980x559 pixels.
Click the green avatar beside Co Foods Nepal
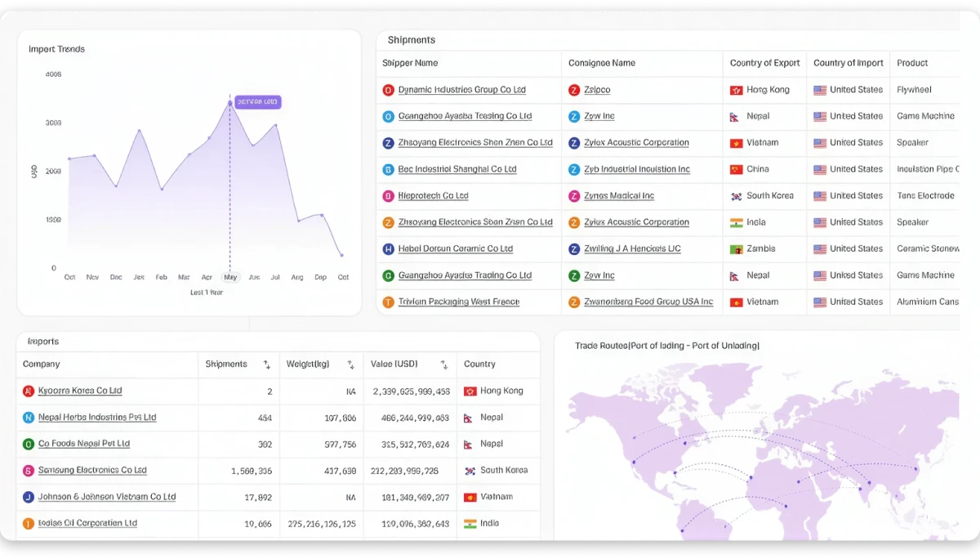29,444
